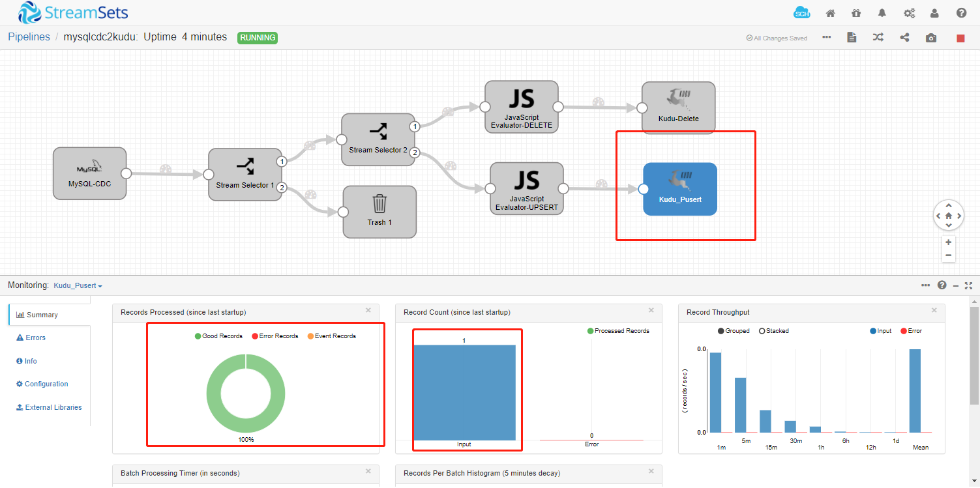The image size is (980, 488).
Task: Open the External Libraries tab
Action: (50, 407)
